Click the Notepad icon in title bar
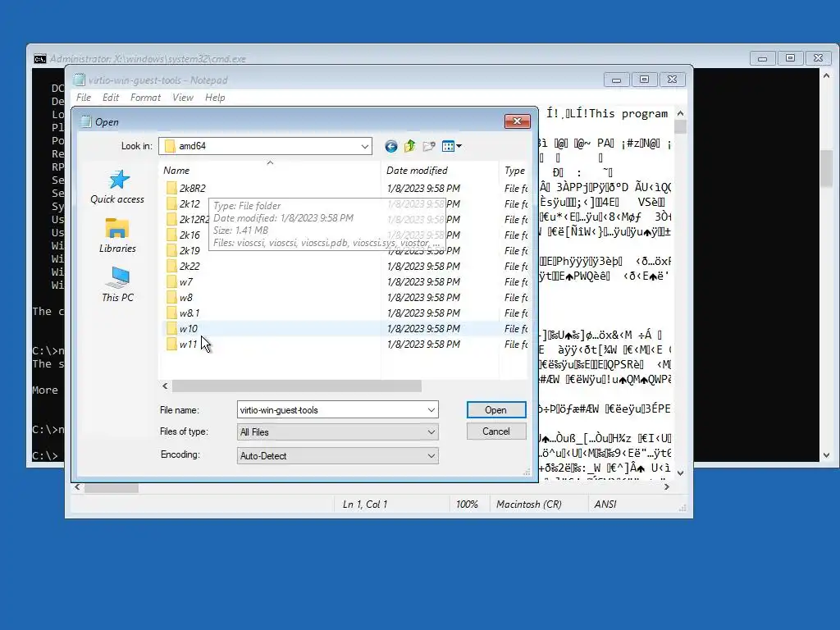840x630 pixels. click(80, 80)
